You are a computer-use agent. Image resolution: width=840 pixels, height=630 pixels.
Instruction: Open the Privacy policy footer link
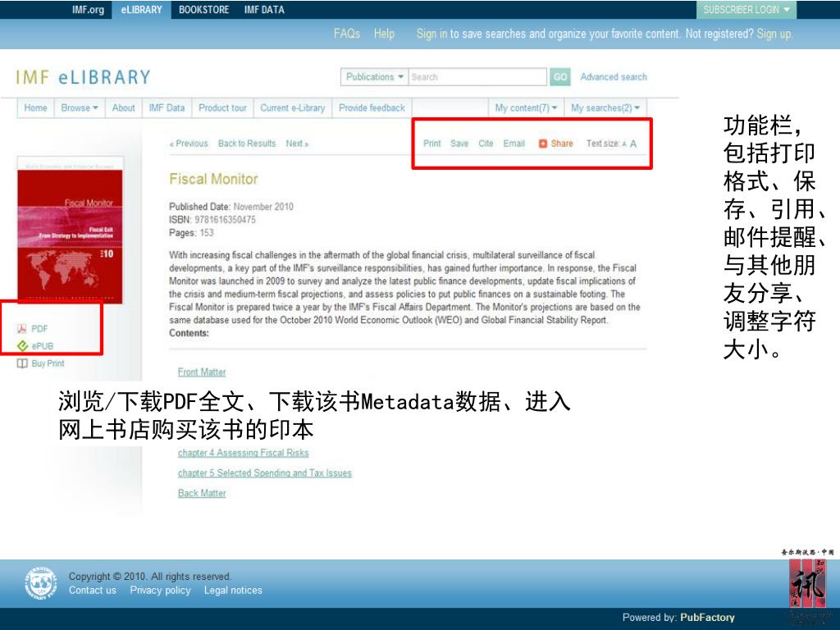tap(160, 591)
